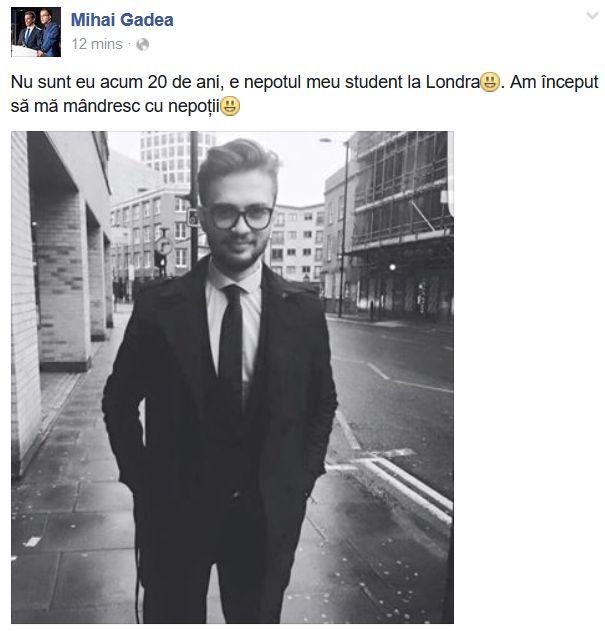This screenshot has height=631, width=605.
Task: Open the post options chevron menu
Action: pos(592,16)
